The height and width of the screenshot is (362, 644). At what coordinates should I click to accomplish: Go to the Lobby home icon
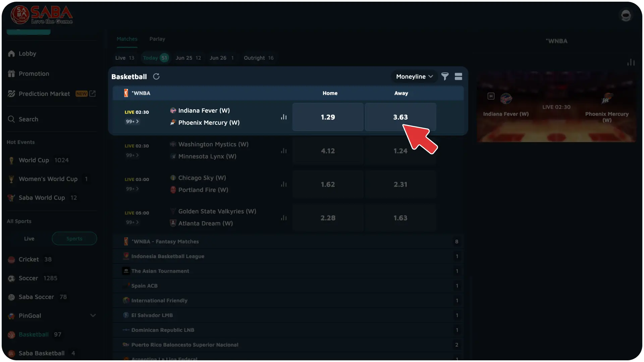(x=11, y=54)
